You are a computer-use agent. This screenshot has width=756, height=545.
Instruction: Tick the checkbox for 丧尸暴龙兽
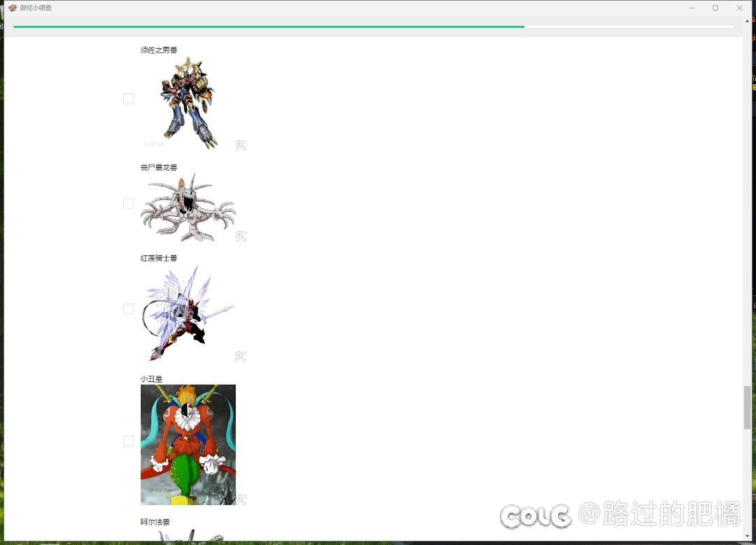(x=128, y=204)
